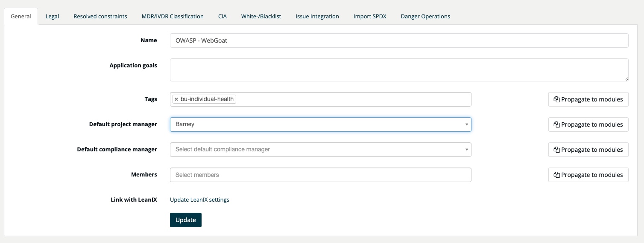Click the Link with LeanIX label
The height and width of the screenshot is (243, 644).
(x=134, y=200)
